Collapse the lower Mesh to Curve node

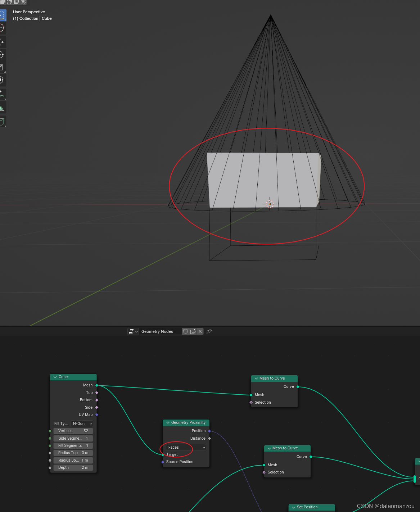pyautogui.click(x=269, y=448)
